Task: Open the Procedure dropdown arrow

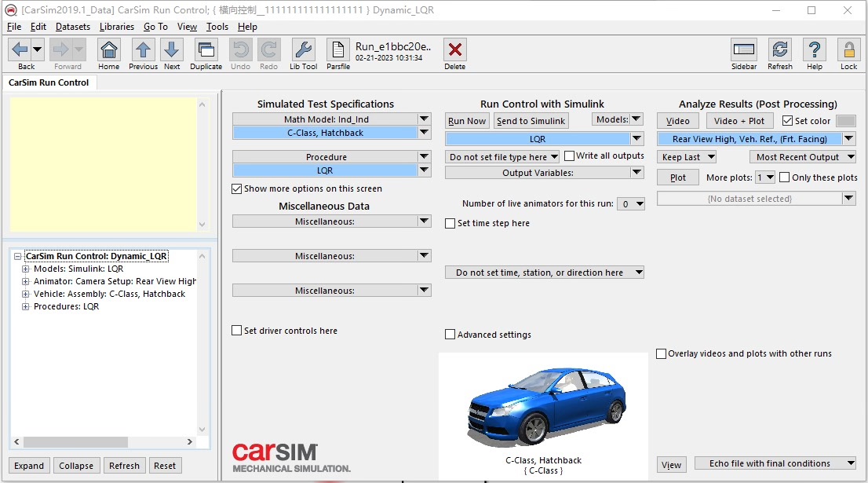Action: tap(424, 157)
